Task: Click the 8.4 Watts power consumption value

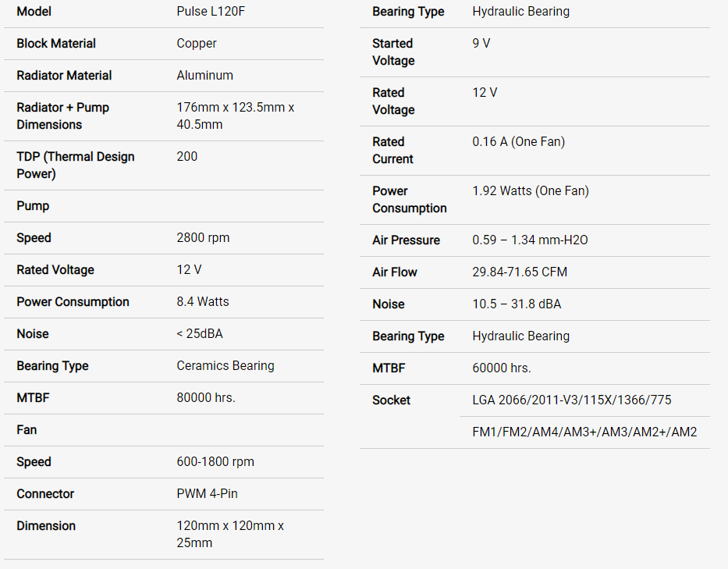Action: click(x=202, y=302)
